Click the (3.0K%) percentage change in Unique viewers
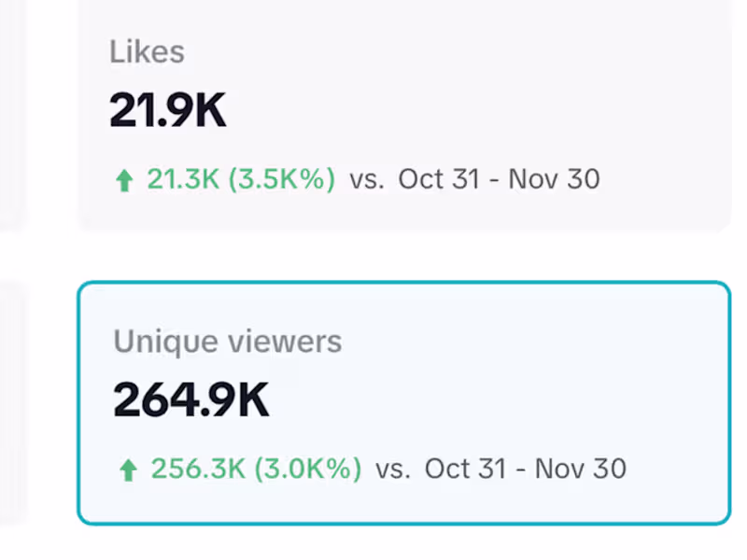747x560 pixels. [x=305, y=469]
